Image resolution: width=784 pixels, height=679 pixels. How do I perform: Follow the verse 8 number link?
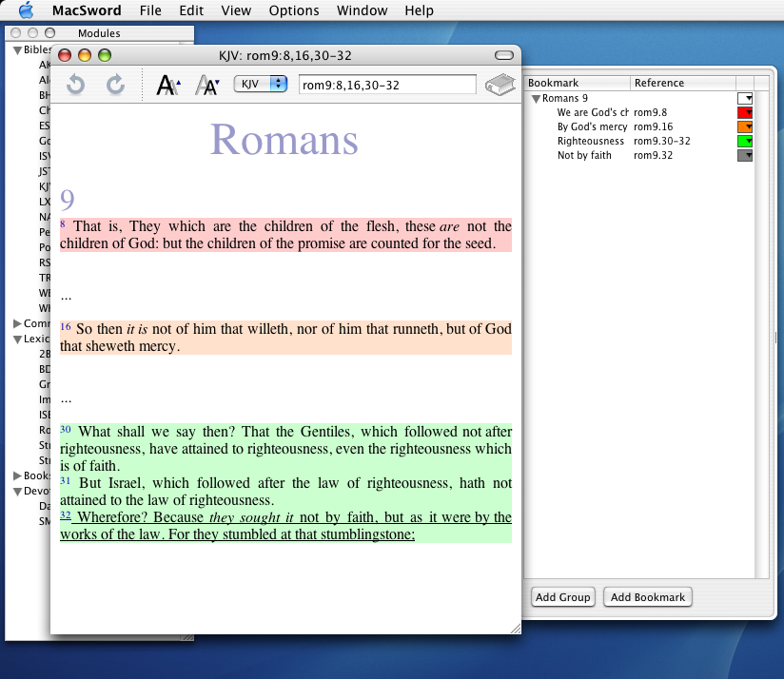point(63,223)
